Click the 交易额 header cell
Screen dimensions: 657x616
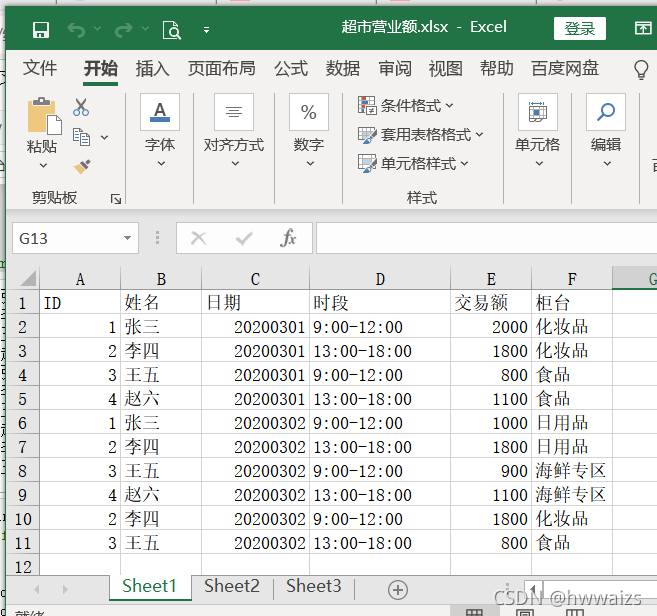491,302
